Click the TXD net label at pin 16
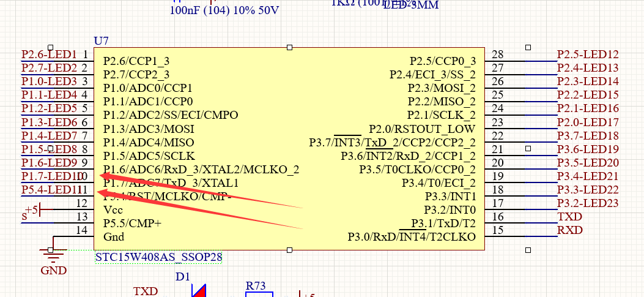Viewport: 644px width, 297px height. 569,217
